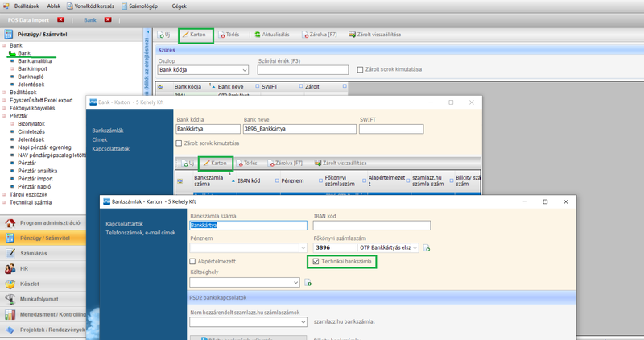Uncheck the Technikai bankszámla checkbox

point(316,262)
